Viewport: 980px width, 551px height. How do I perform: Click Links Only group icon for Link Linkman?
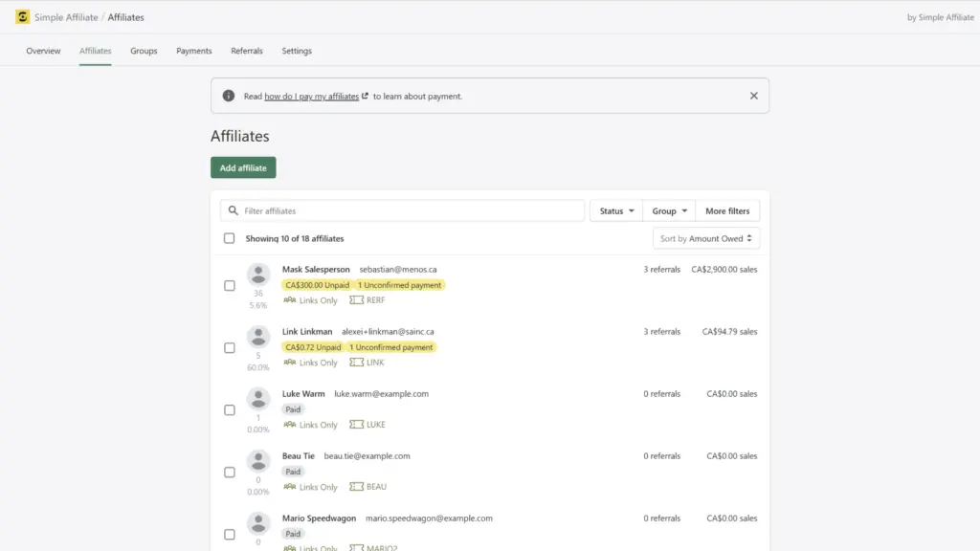tap(290, 363)
